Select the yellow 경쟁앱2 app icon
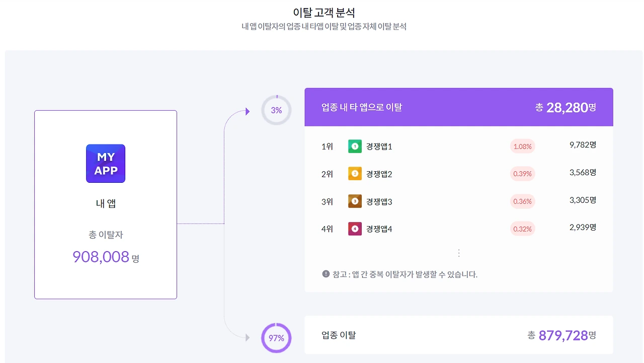Image resolution: width=644 pixels, height=363 pixels. pyautogui.click(x=355, y=173)
